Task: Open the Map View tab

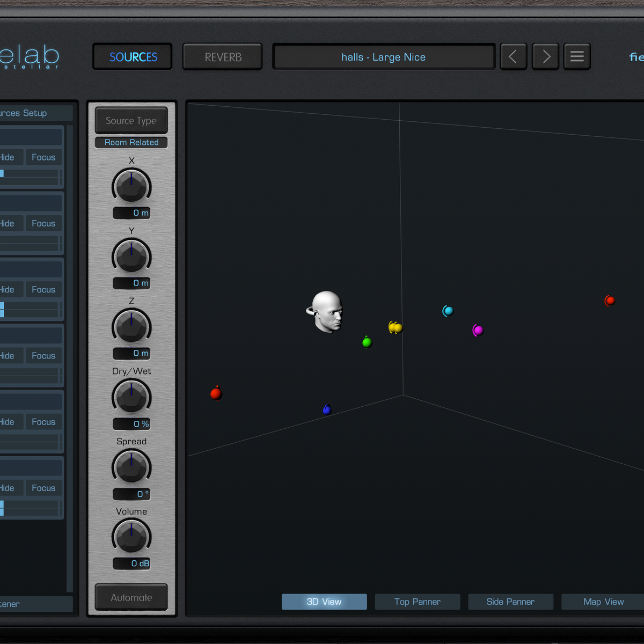Action: pos(604,602)
